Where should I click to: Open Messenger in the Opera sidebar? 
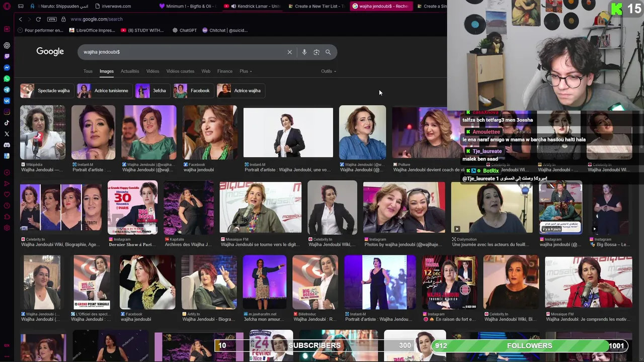tap(7, 67)
